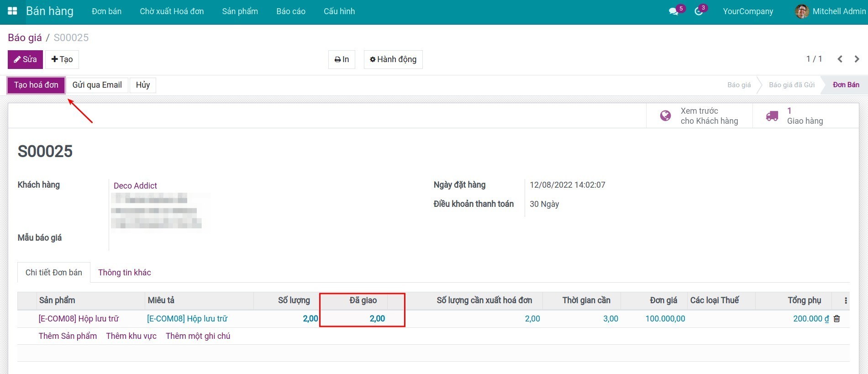
Task: Open Deco Addict customer link
Action: (135, 186)
